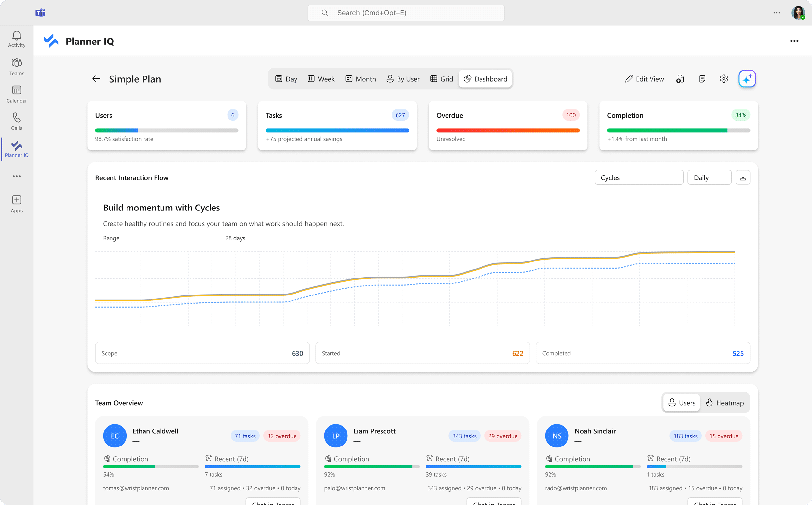Click the red Overdue progress bar
Screen dimensions: 812x505
(508, 131)
